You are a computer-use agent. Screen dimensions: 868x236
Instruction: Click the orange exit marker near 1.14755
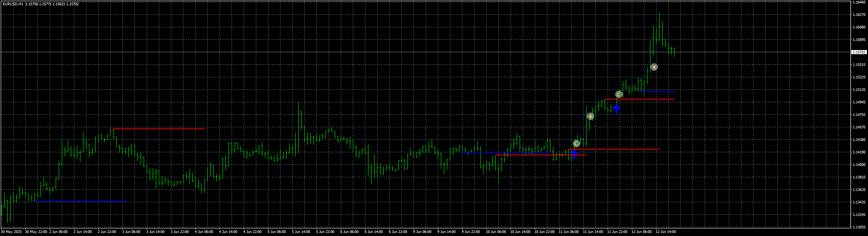(x=590, y=116)
